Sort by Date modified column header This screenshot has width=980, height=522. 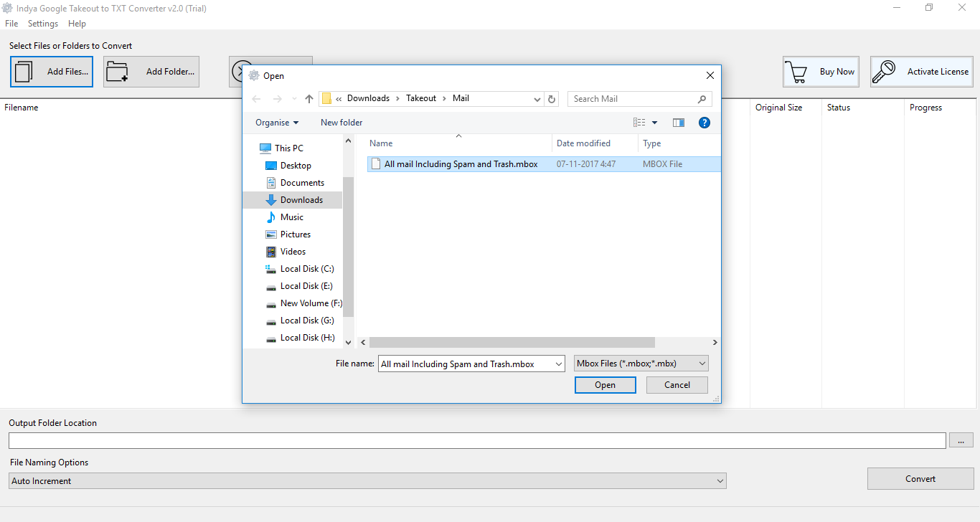pos(583,143)
